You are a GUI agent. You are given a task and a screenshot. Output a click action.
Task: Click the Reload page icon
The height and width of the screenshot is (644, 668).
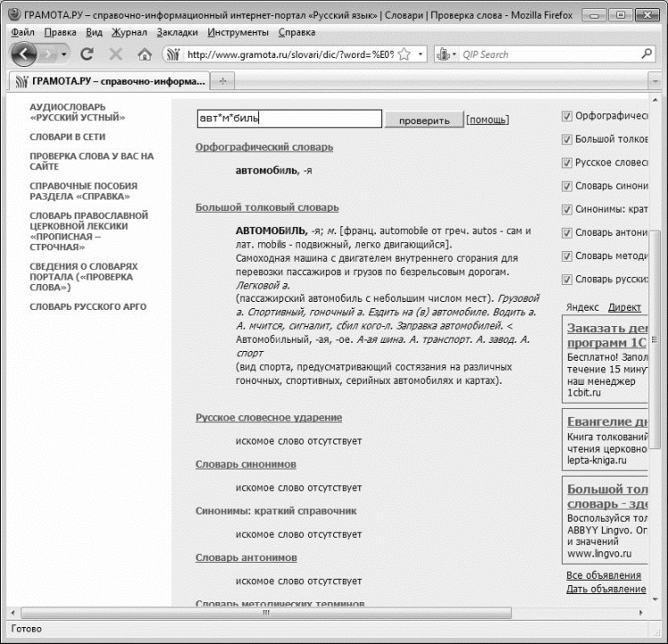point(87,54)
